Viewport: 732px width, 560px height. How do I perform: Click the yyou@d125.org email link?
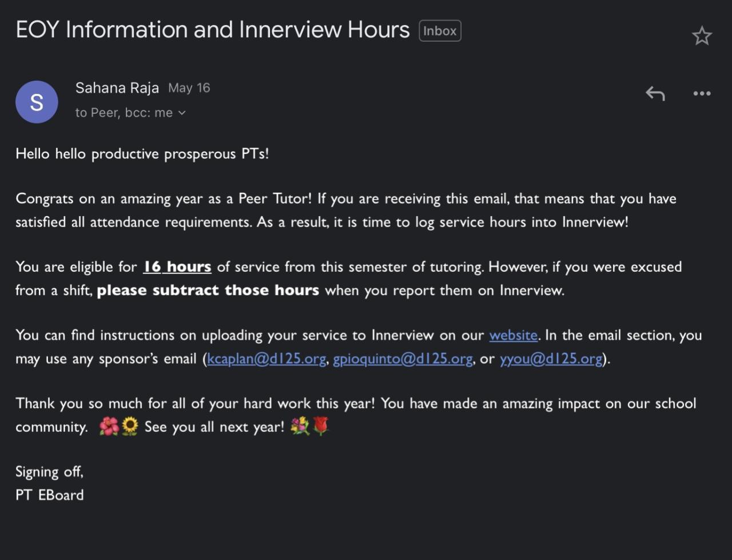coord(551,359)
